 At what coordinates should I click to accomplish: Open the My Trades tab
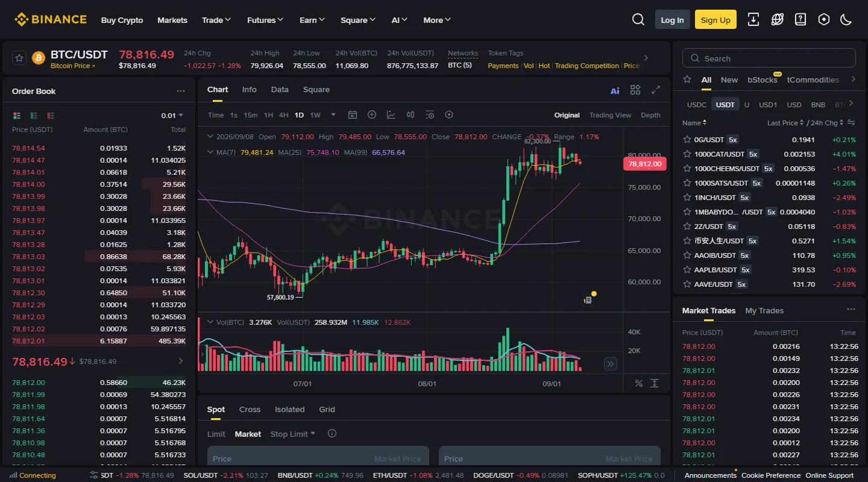pyautogui.click(x=764, y=311)
